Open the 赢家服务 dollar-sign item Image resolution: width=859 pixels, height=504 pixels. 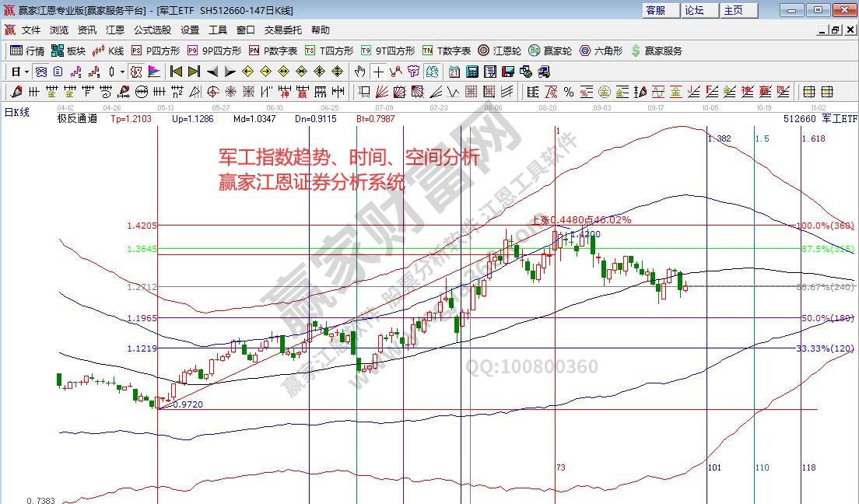tap(657, 51)
